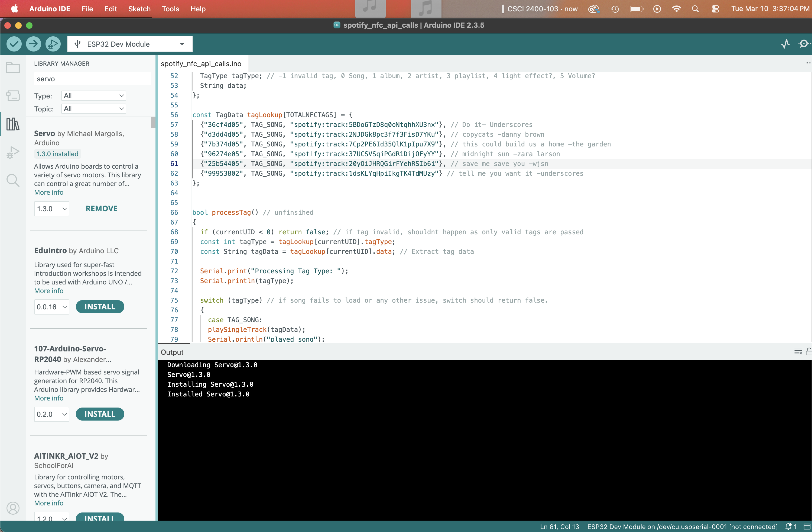Click the servo search field

coord(92,79)
